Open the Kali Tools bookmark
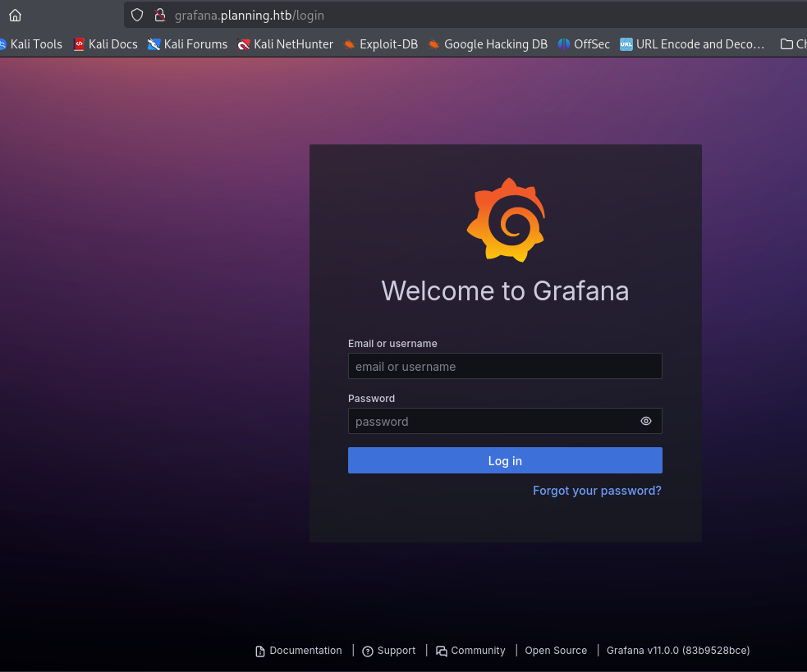 (31, 44)
